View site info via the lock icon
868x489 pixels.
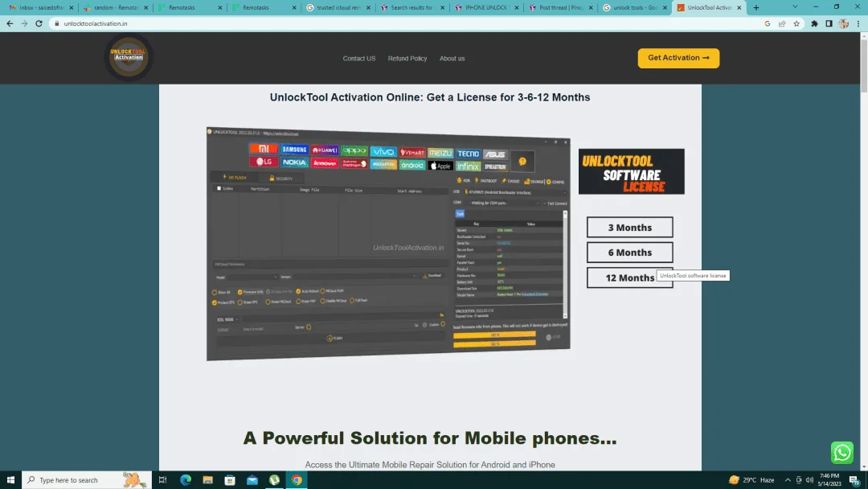click(56, 24)
